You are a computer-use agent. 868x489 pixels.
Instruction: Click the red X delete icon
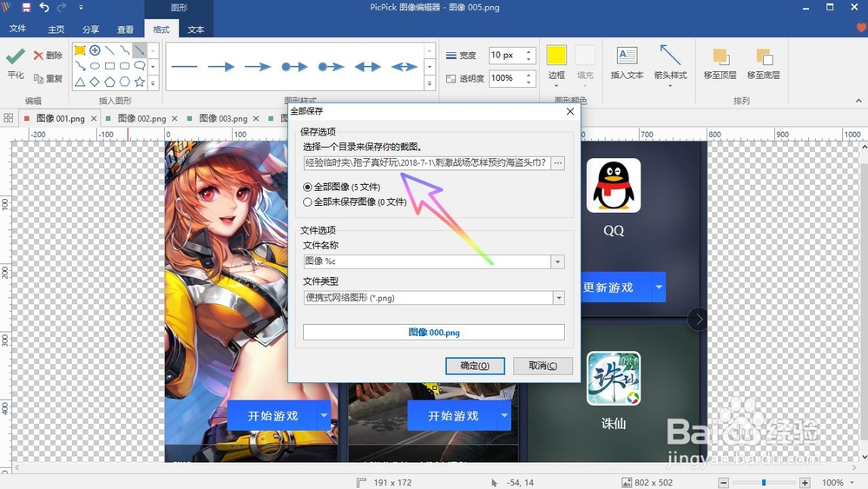pos(38,56)
